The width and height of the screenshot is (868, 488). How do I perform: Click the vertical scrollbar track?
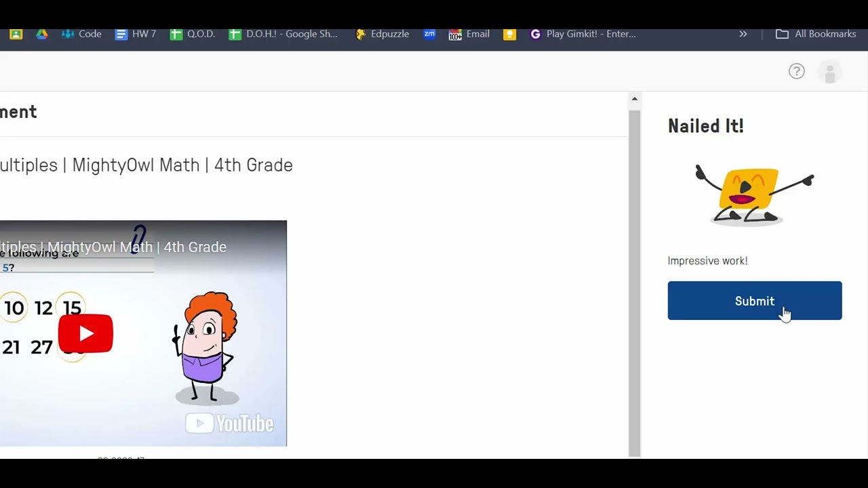pos(634,283)
